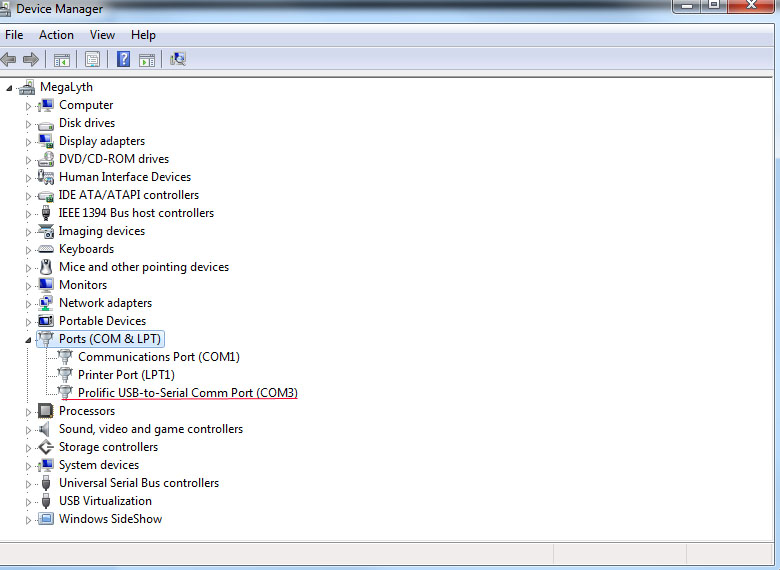Collapse the Ports (COM & LPT) arrow
Viewport: 780px width, 570px height.
click(x=28, y=340)
